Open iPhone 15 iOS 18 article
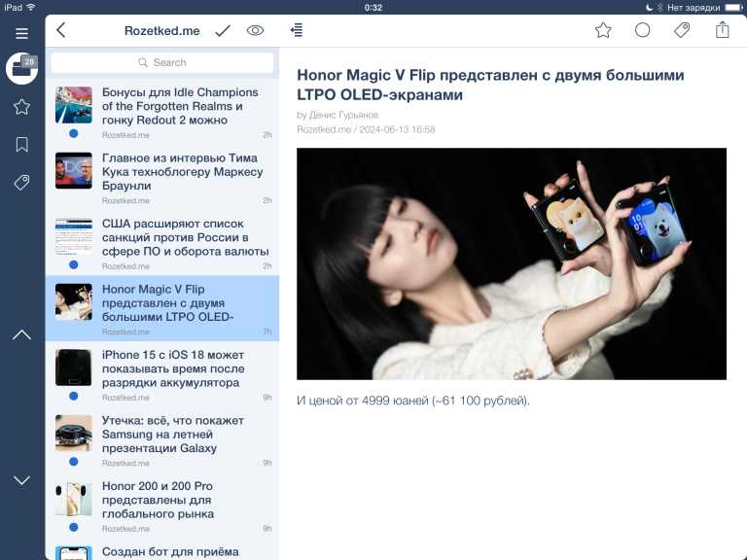747x560 pixels. pyautogui.click(x=162, y=373)
